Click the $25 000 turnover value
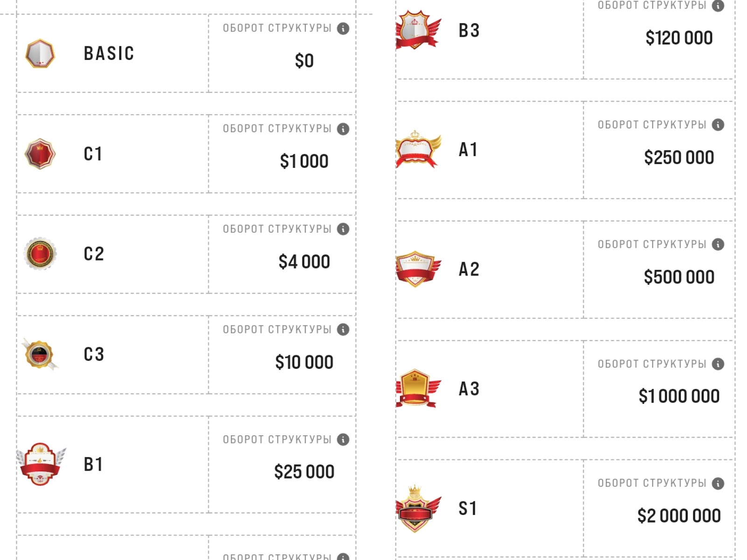 [x=304, y=472]
